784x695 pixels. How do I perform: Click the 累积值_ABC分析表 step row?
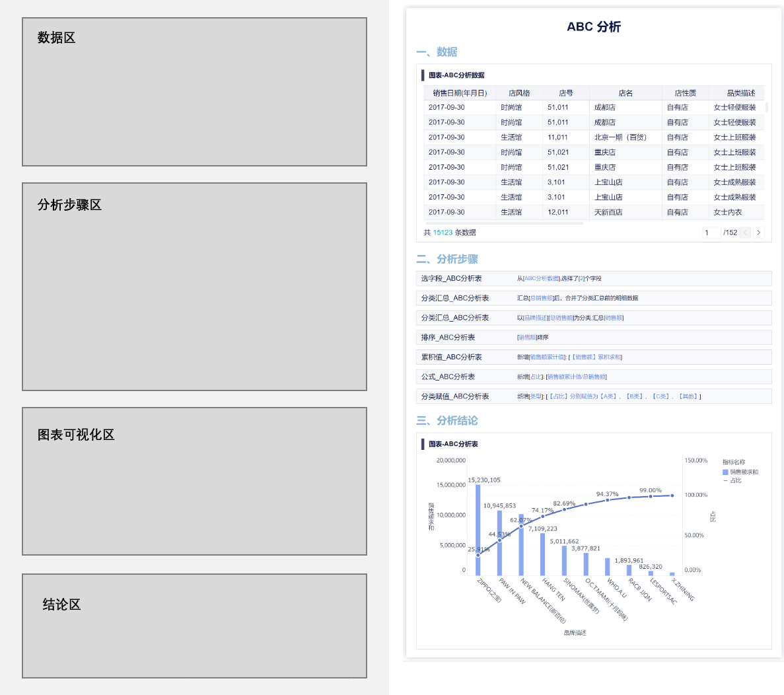coord(594,357)
